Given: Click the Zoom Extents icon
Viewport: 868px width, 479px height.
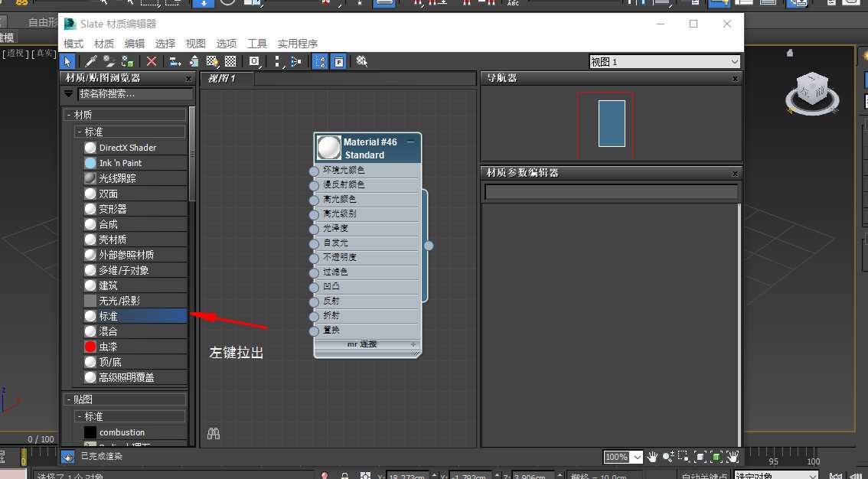Looking at the screenshot, I should (x=700, y=457).
